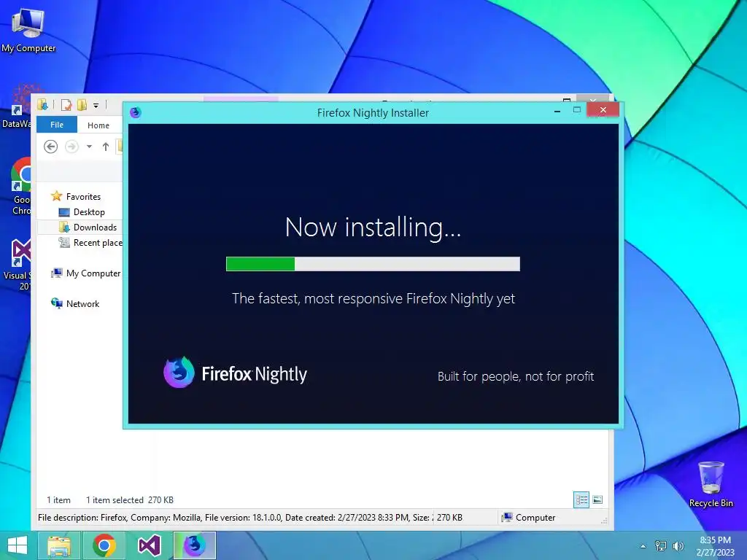Screen dimensions: 747x560
Task: Open recent locations dropdown in Explorer
Action: click(x=89, y=147)
